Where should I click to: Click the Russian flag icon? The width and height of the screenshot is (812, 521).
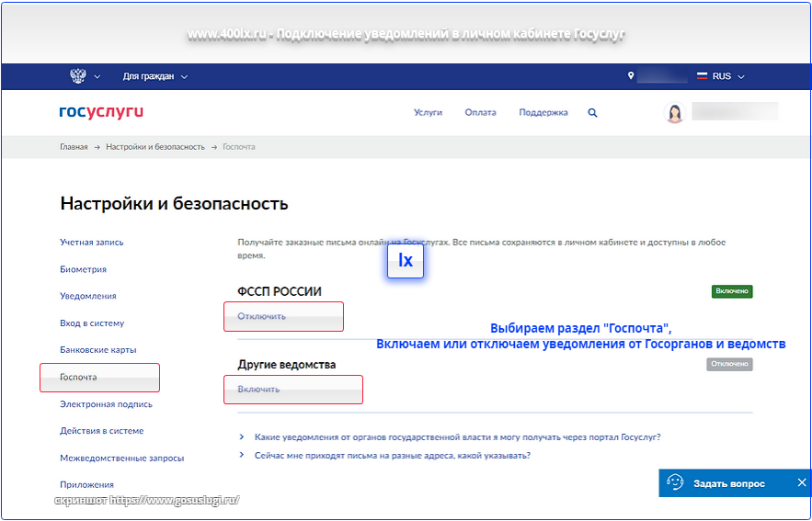pos(702,76)
